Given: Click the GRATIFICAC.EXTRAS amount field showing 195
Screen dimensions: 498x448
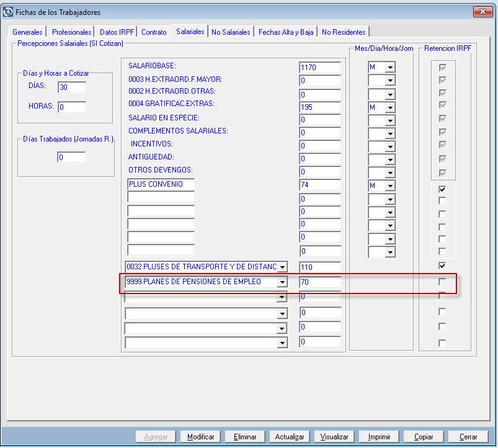Looking at the screenshot, I should pyautogui.click(x=320, y=107).
